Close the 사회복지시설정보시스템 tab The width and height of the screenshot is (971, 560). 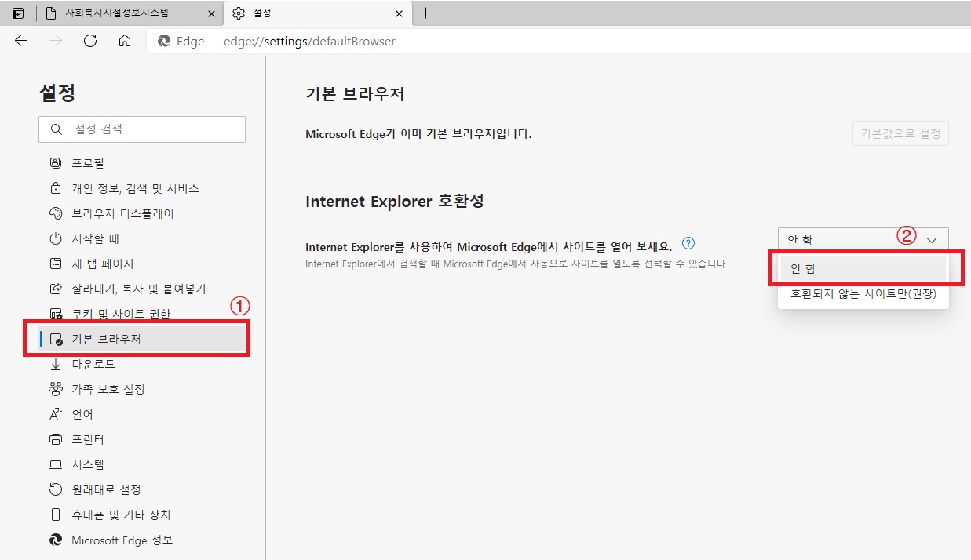(210, 13)
